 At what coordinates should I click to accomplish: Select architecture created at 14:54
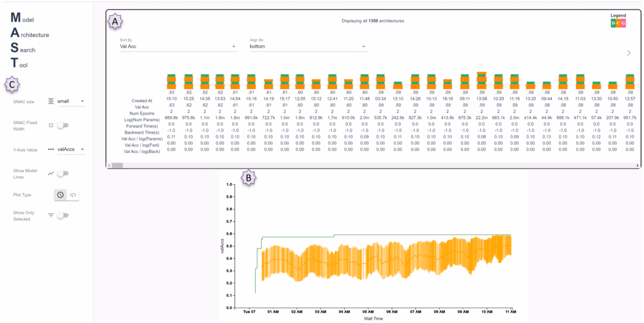point(235,81)
